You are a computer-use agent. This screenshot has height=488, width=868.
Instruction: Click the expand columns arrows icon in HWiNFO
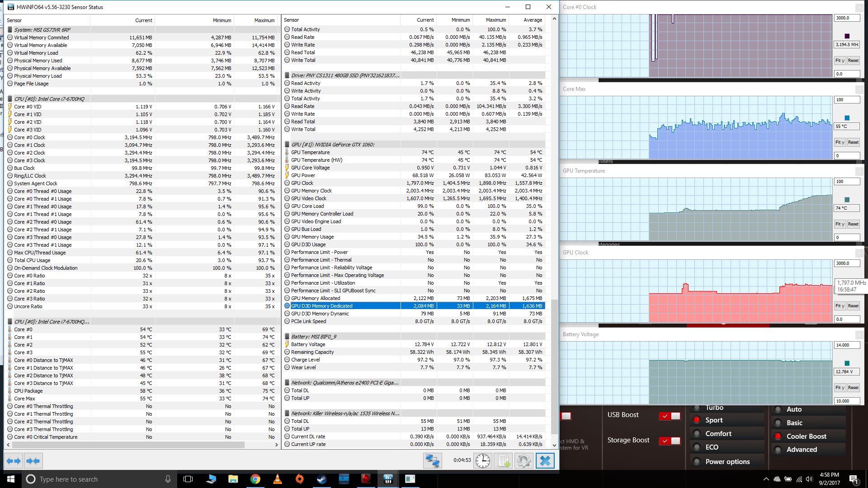pos(14,461)
